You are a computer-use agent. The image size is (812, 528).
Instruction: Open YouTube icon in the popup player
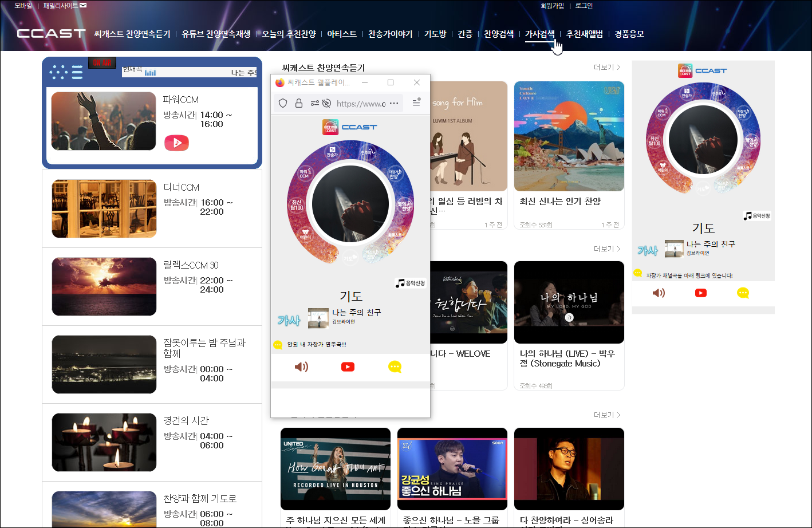[x=348, y=367]
